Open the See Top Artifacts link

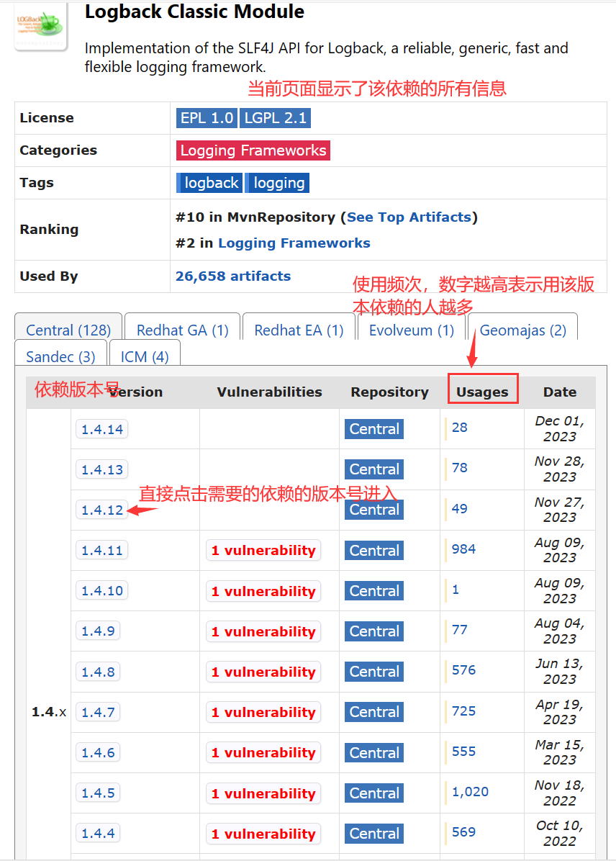click(x=409, y=217)
